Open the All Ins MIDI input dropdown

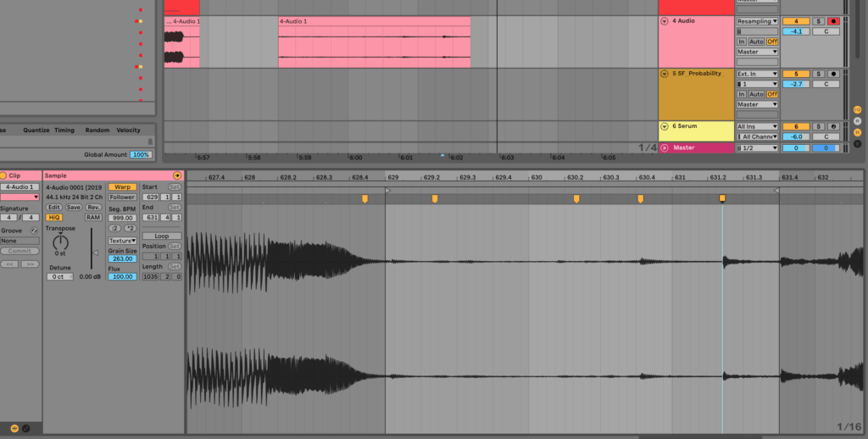(757, 126)
